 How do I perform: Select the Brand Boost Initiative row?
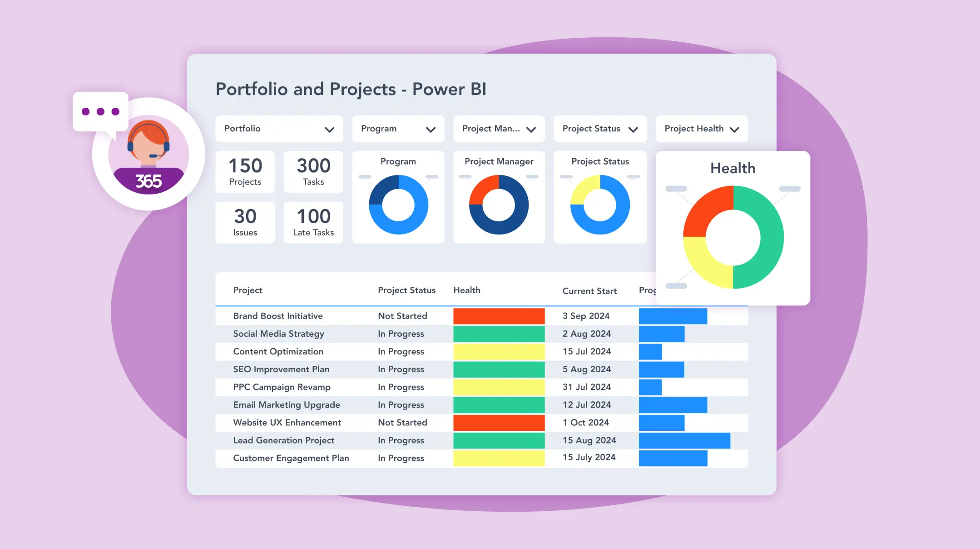coord(278,315)
